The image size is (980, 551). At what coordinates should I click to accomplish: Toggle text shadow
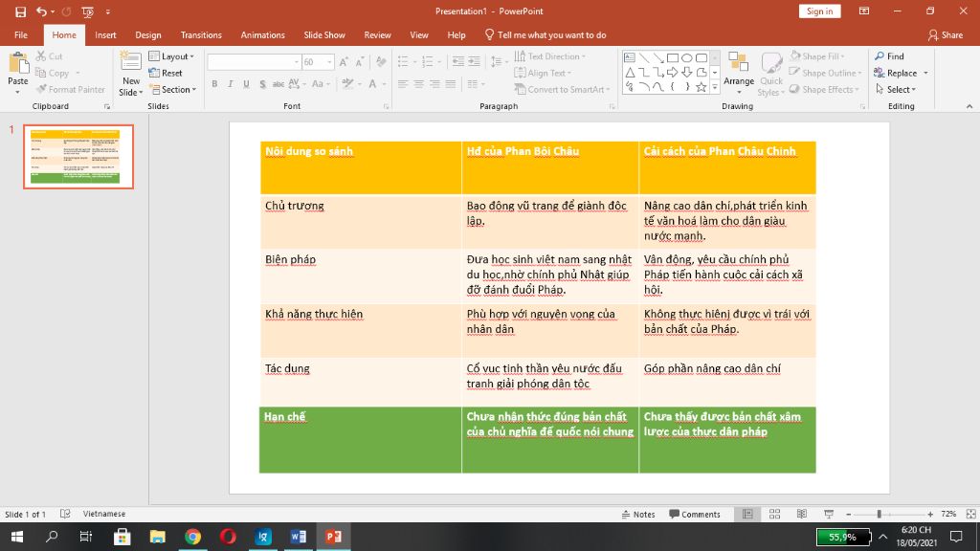tap(262, 84)
